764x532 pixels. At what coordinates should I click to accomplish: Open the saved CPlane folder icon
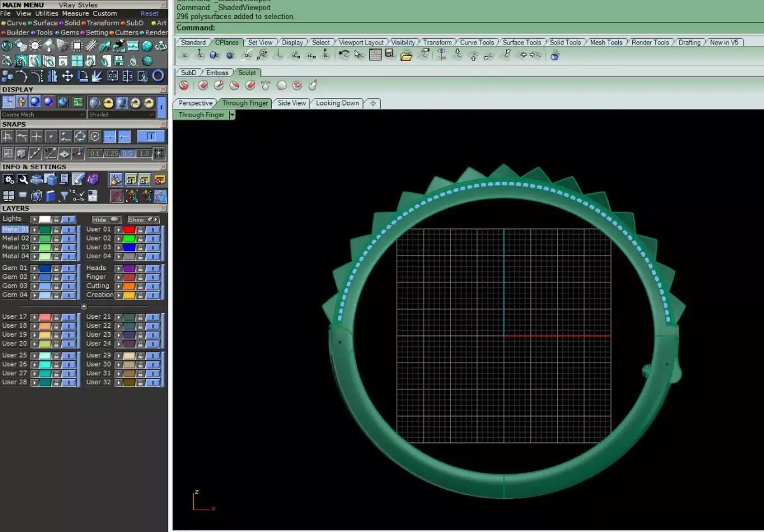pos(406,56)
